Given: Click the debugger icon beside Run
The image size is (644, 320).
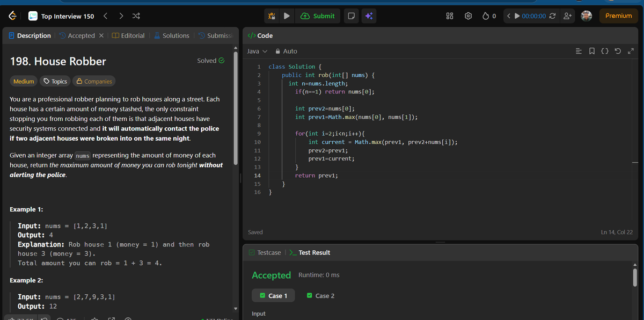Looking at the screenshot, I should click(272, 16).
